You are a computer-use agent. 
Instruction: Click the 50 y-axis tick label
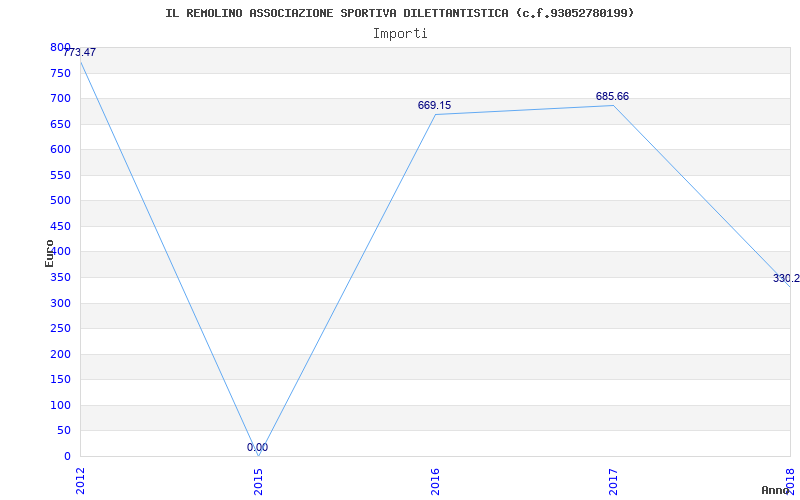pos(64,431)
